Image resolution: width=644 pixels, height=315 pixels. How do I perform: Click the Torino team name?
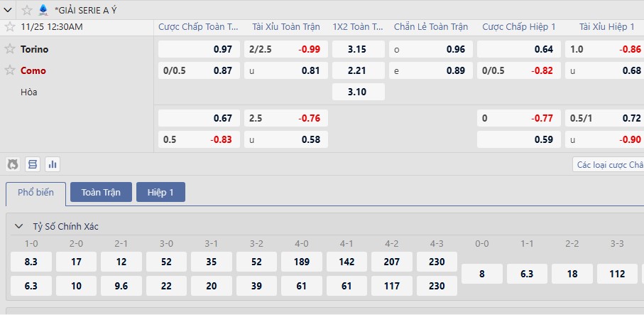coord(35,49)
